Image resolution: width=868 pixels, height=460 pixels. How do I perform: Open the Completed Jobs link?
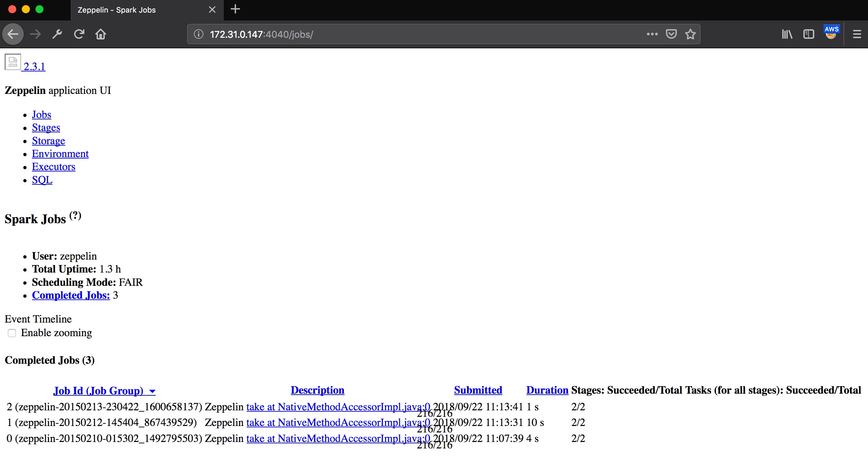70,295
